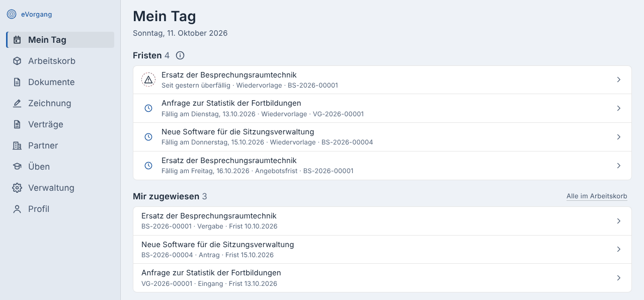Viewport: 644px width, 300px height.
Task: Click the calendar icon beside Mein Tag
Action: pyautogui.click(x=17, y=40)
